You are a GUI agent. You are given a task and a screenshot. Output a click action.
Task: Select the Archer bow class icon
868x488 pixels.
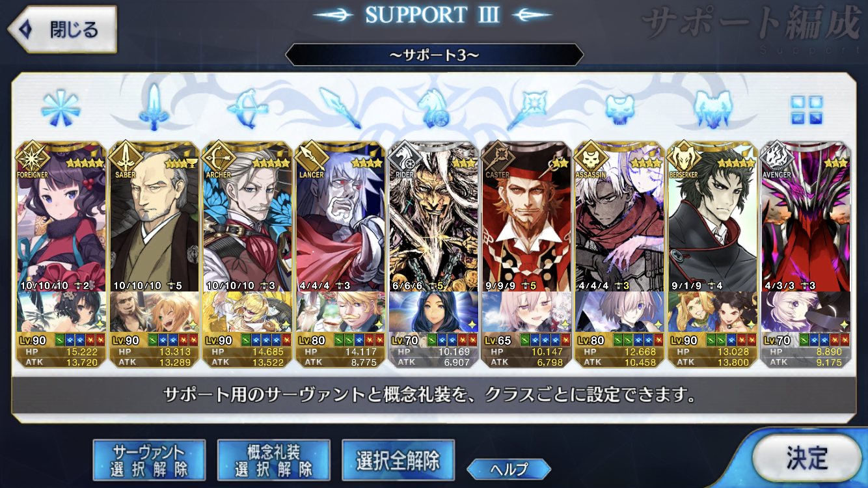[247, 107]
